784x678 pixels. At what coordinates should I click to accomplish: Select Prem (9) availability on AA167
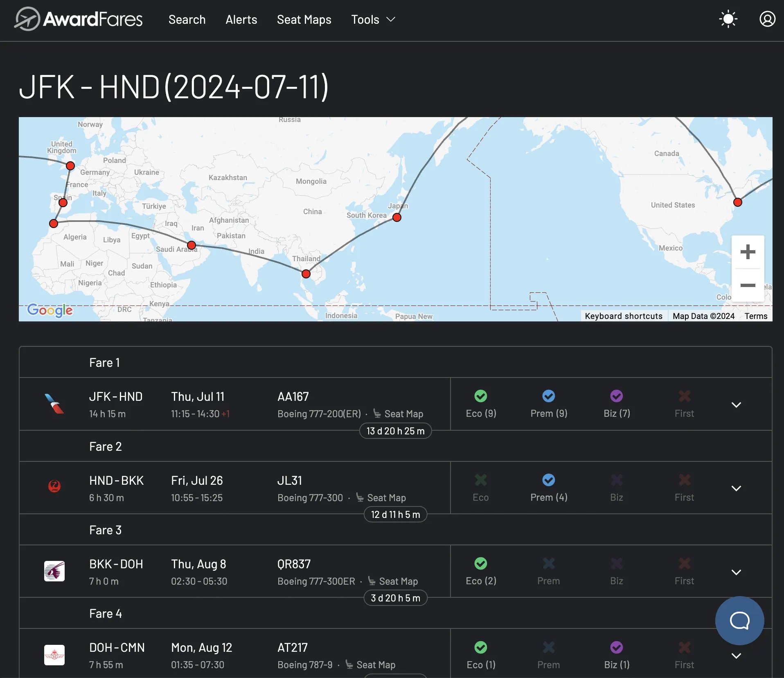549,404
